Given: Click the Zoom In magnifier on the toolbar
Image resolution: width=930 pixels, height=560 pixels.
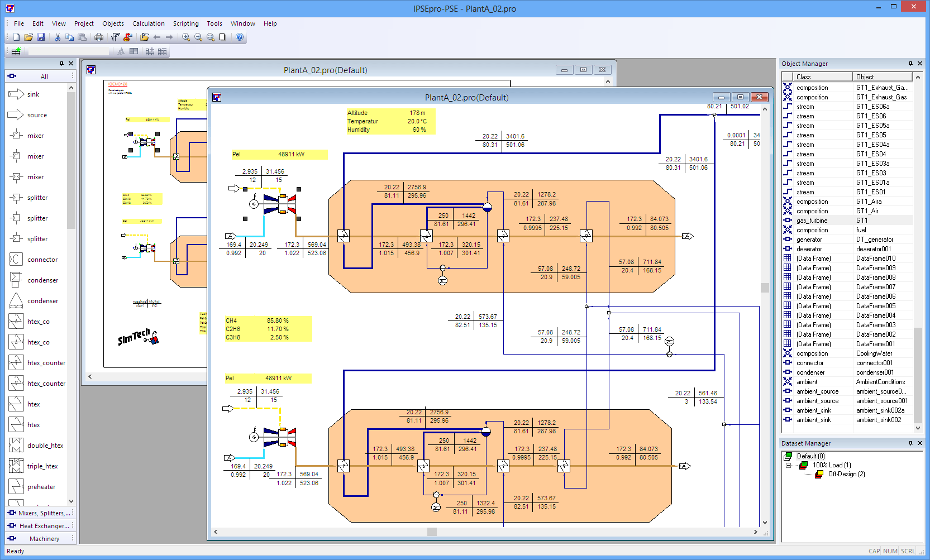Looking at the screenshot, I should click(x=185, y=37).
